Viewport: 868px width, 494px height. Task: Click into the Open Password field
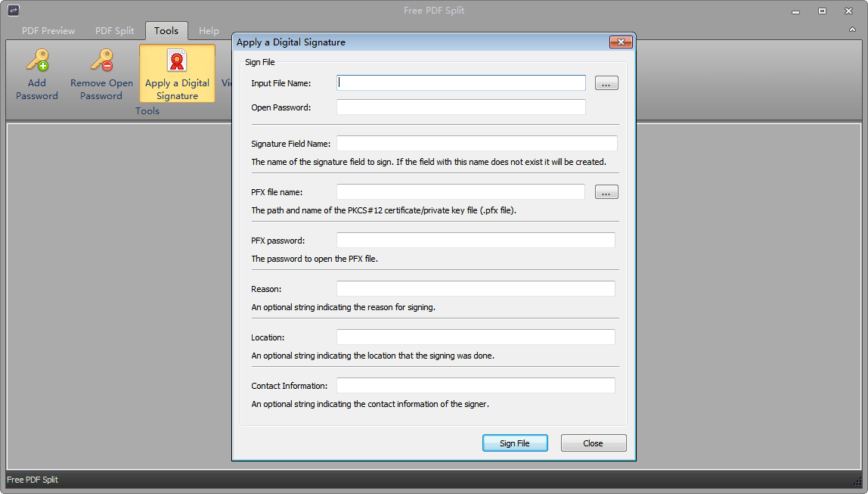click(x=461, y=107)
